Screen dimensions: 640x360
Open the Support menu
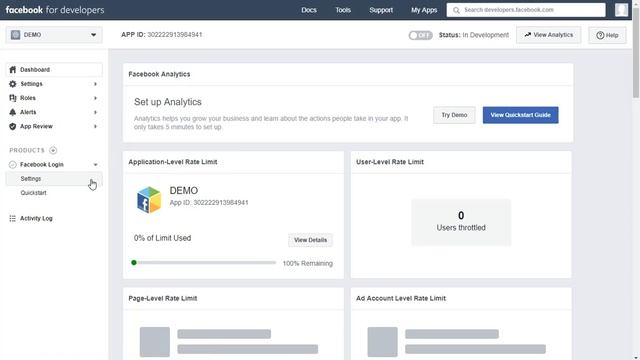(x=381, y=10)
